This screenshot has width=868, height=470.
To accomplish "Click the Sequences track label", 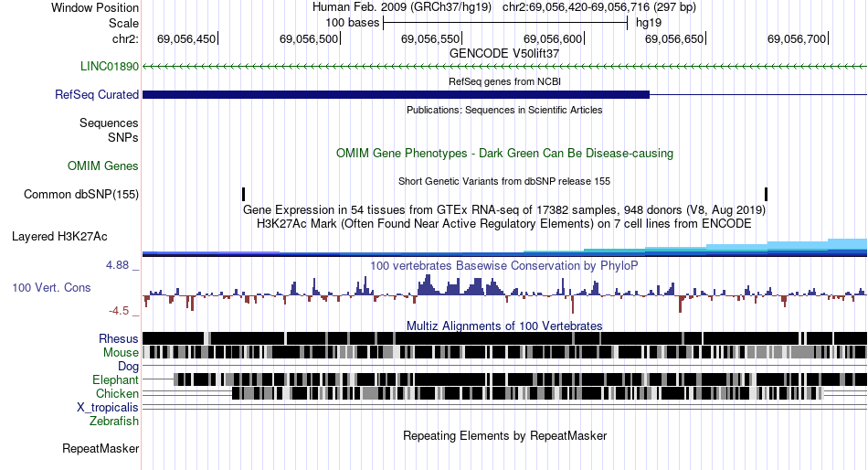I will click(109, 123).
